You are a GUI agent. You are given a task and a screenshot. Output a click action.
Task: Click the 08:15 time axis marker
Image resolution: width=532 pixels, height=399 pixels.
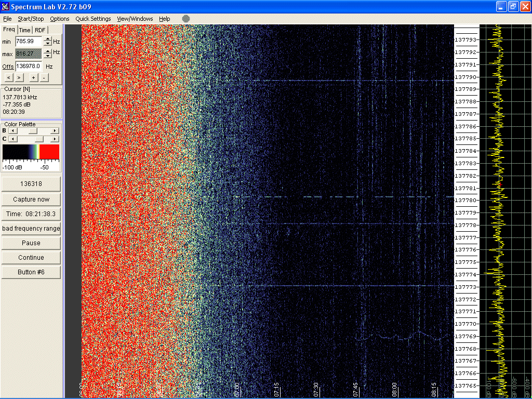(x=434, y=390)
